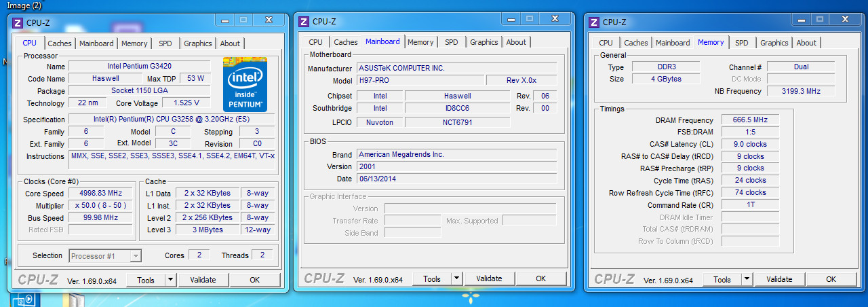
Task: Click OK in the Memory window
Action: click(x=831, y=279)
